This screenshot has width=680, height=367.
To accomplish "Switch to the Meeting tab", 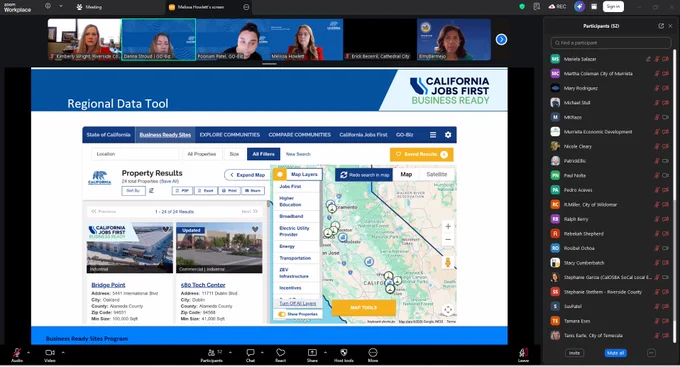I will point(89,7).
